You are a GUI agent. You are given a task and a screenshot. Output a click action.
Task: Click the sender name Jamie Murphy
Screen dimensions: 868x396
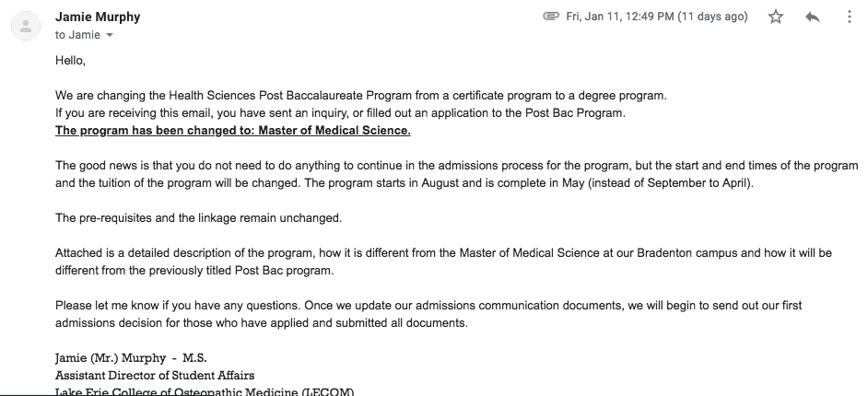point(98,17)
